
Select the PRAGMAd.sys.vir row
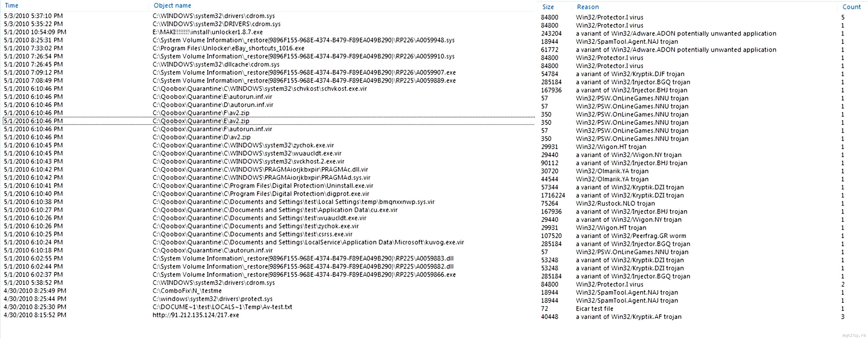[x=269, y=177]
